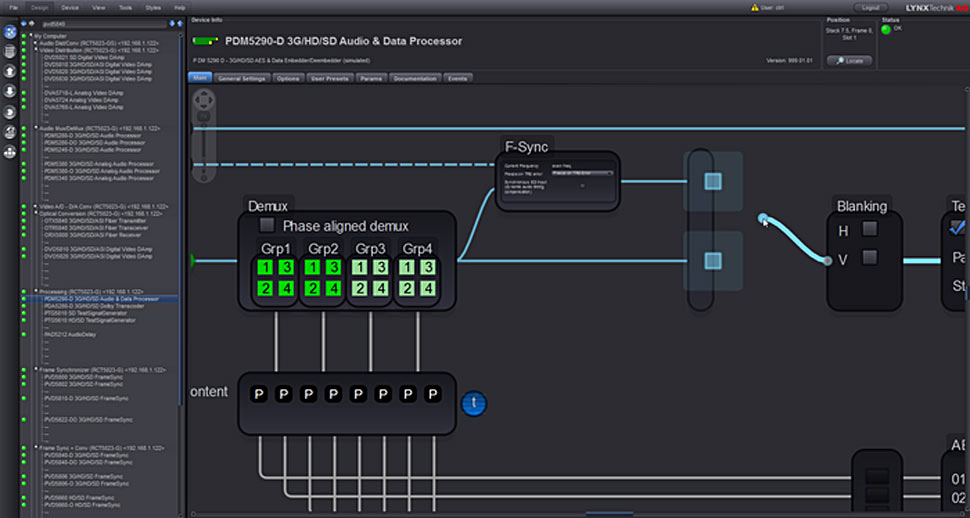Click the upper blue crosspoint square after F-Sync
Image resolution: width=970 pixels, height=518 pixels.
713,181
